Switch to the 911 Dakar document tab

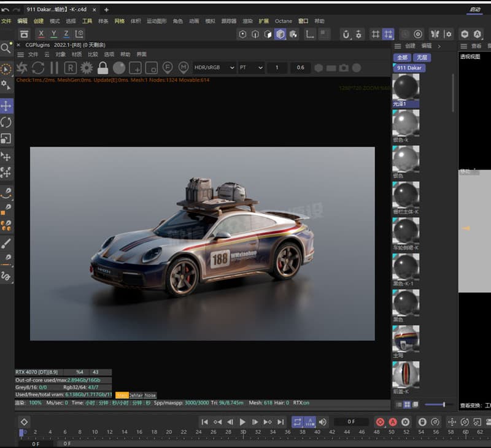[x=56, y=9]
